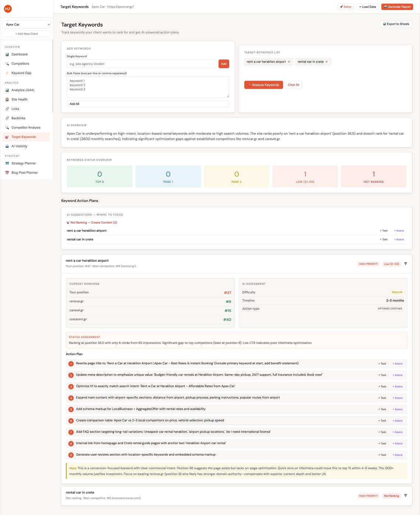Click the rentcar.gr ranking row
The image size is (420, 515).
(x=150, y=302)
